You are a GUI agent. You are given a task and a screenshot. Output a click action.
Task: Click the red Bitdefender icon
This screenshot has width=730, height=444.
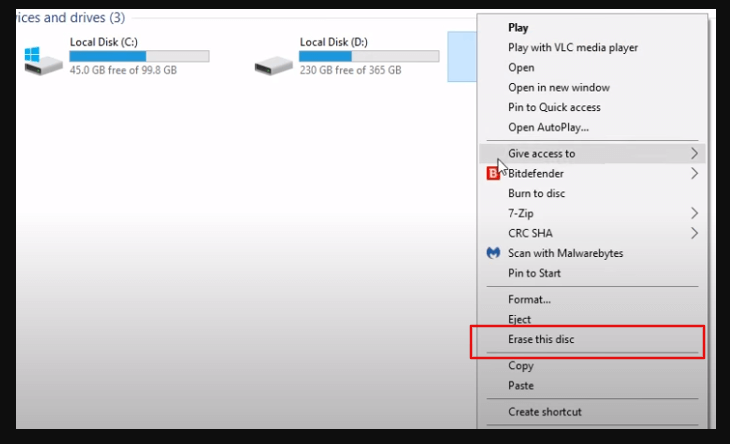492,174
